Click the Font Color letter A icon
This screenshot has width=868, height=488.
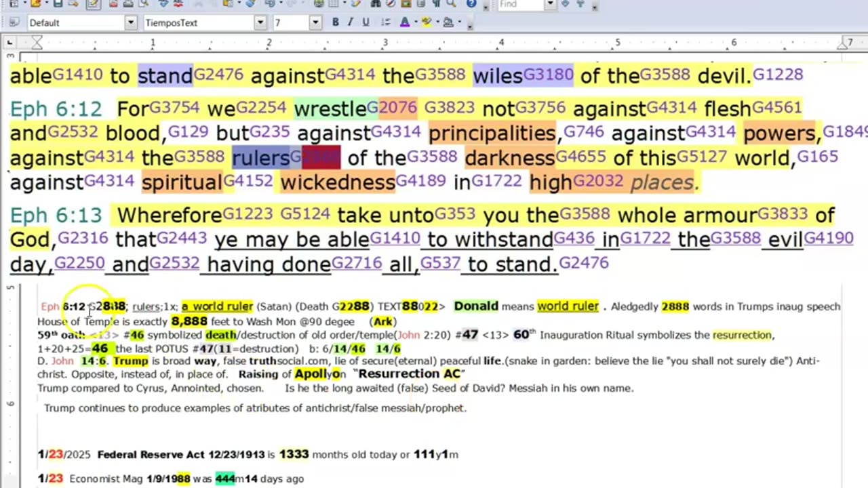[405, 22]
